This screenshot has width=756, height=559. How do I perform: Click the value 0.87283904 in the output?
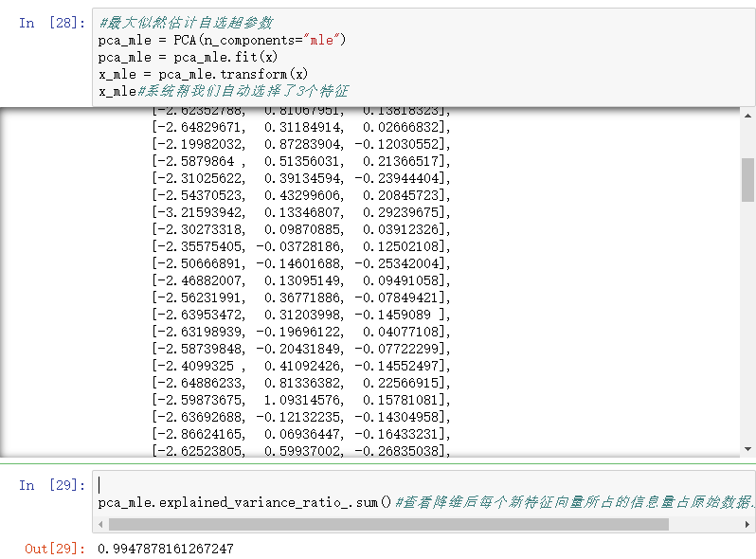pos(303,144)
